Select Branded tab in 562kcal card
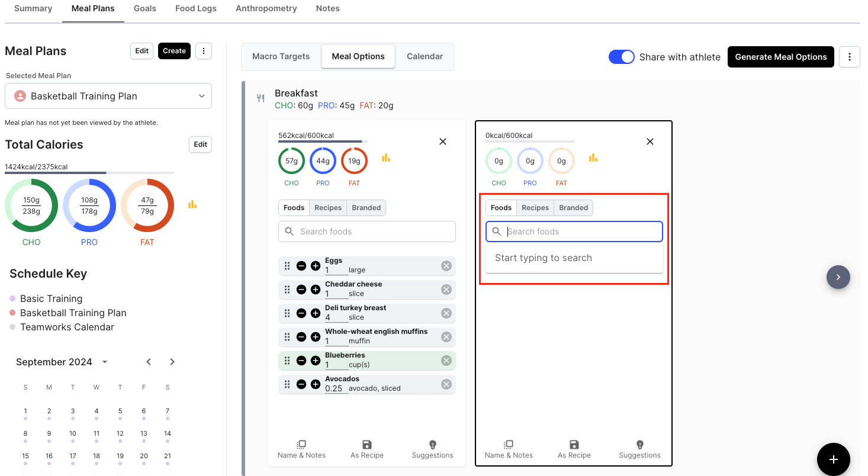This screenshot has height=476, width=868. (x=367, y=208)
